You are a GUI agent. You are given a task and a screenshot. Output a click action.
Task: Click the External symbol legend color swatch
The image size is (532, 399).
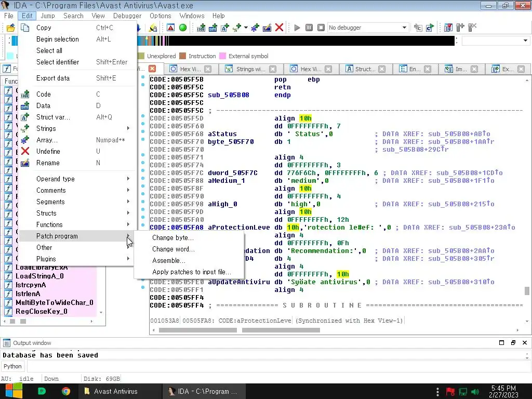click(x=222, y=56)
